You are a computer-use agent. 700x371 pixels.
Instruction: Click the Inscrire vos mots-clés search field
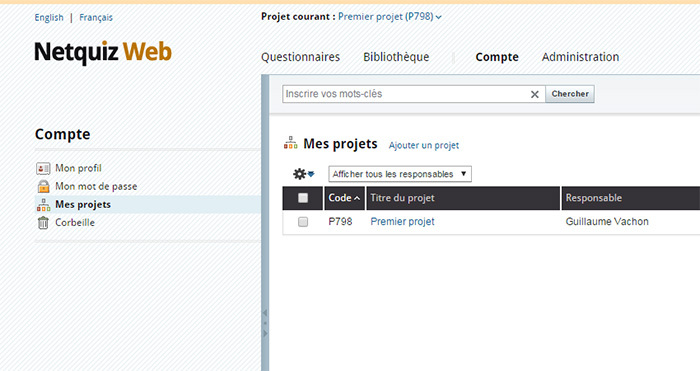406,94
